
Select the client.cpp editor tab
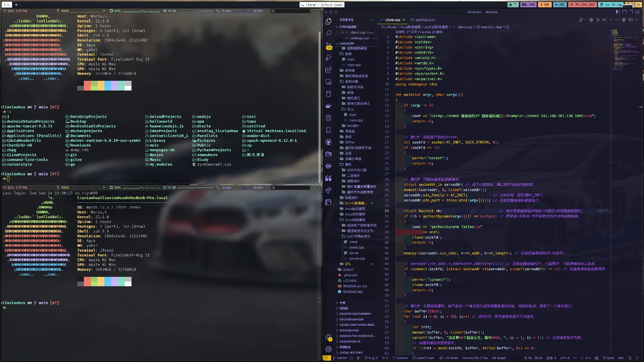tap(392, 20)
